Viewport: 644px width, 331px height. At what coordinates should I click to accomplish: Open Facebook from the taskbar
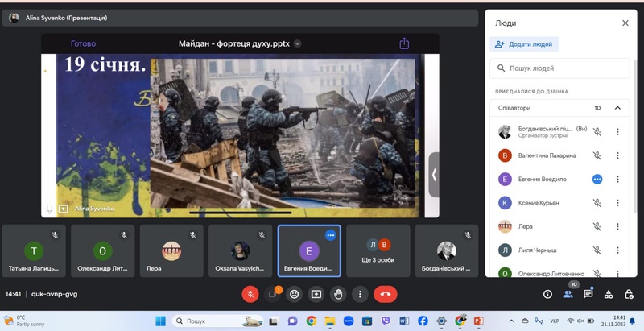(x=423, y=321)
